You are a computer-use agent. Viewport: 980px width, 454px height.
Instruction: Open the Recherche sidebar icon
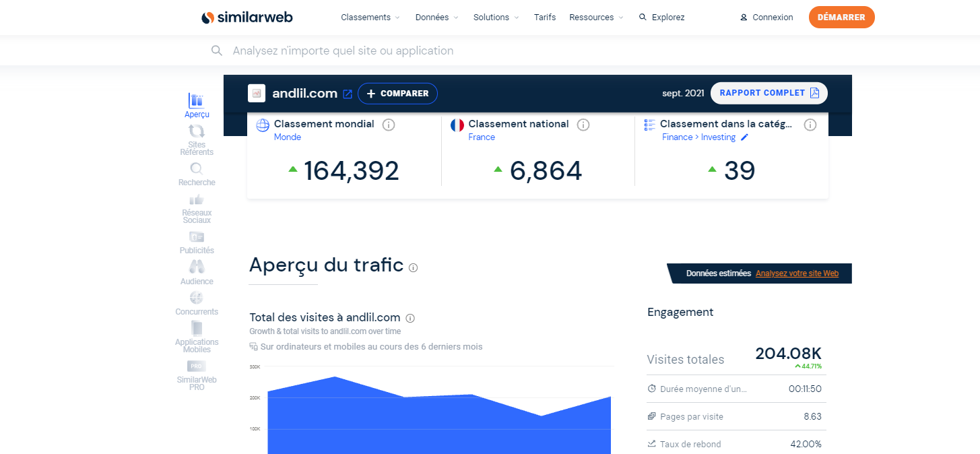click(197, 168)
